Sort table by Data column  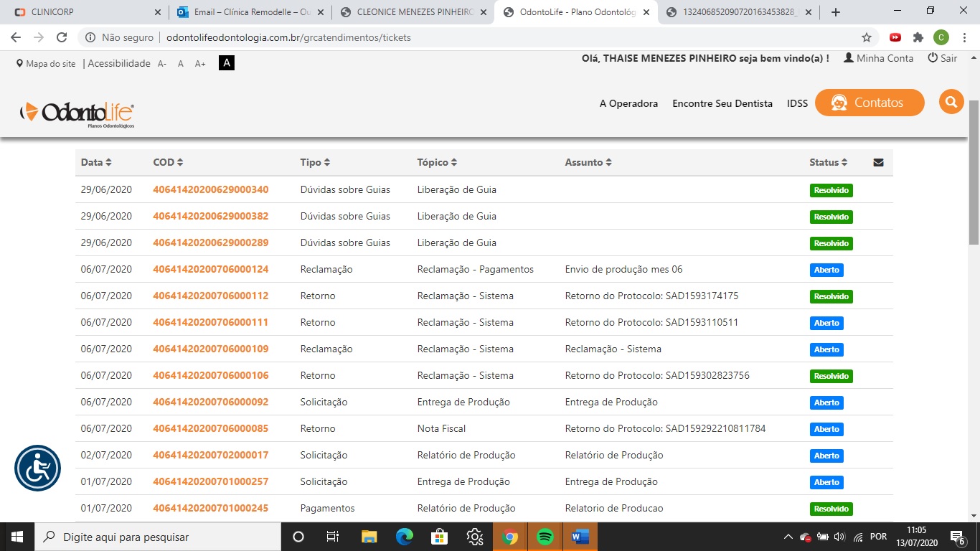(x=96, y=163)
